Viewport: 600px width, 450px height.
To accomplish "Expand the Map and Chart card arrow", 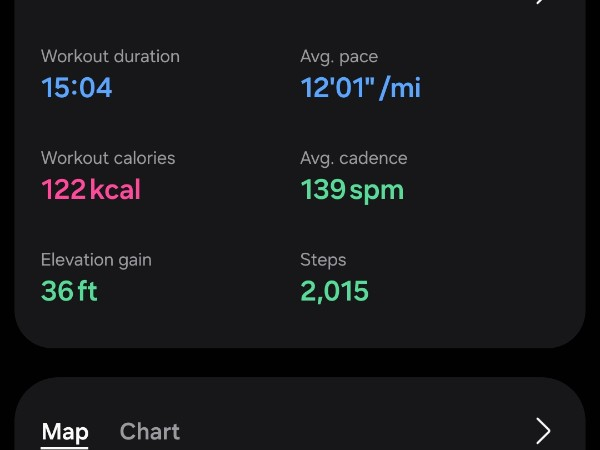I will (x=543, y=431).
